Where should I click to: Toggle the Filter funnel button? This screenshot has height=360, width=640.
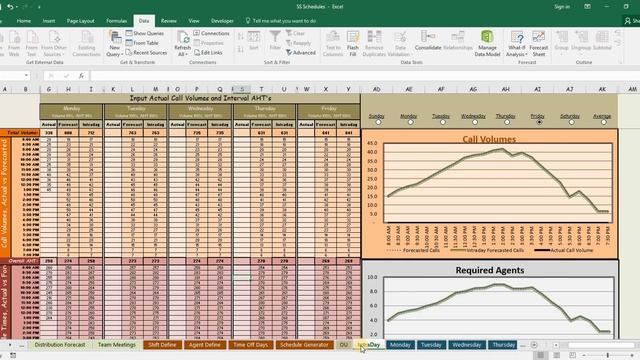(275, 41)
